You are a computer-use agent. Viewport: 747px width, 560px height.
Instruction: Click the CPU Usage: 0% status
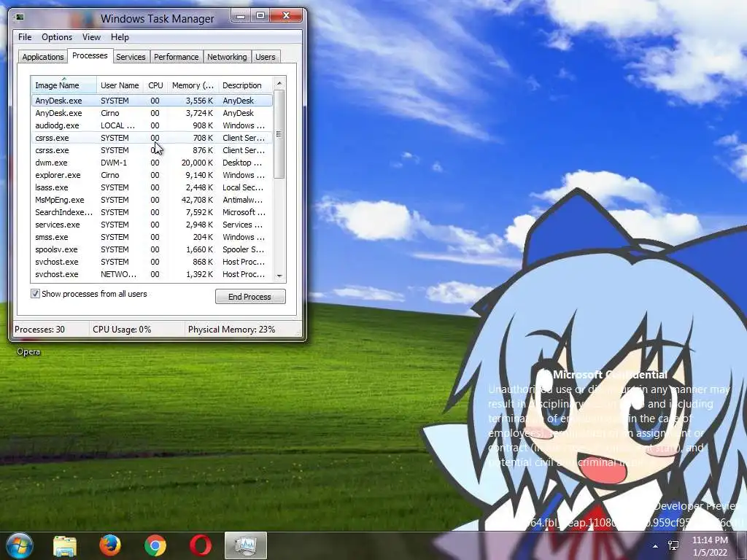click(x=122, y=329)
